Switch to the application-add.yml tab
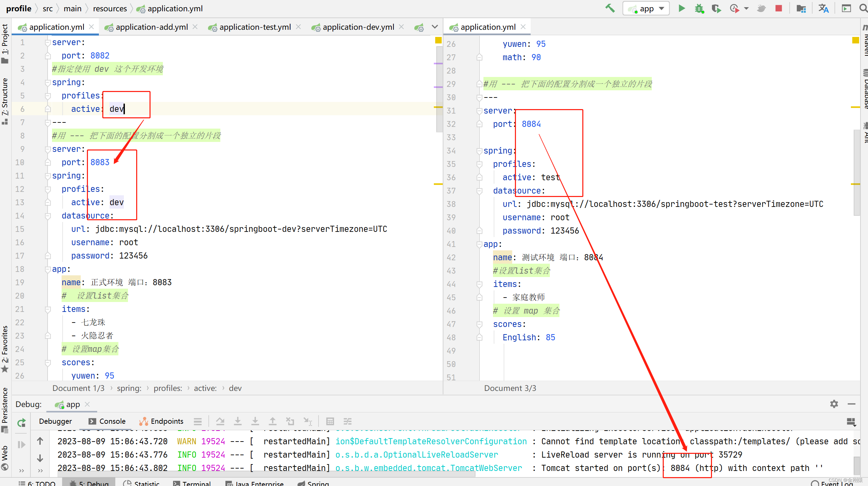This screenshot has height=486, width=868. tap(152, 27)
